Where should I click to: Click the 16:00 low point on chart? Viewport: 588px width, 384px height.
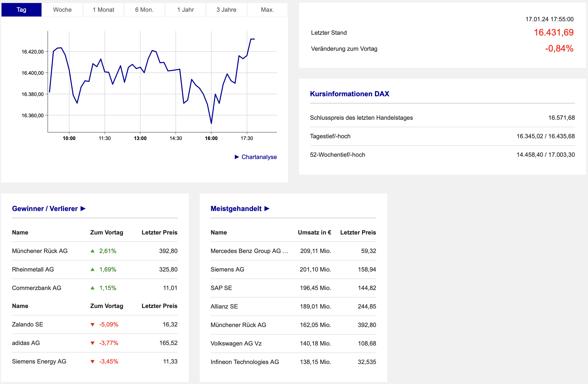pyautogui.click(x=211, y=123)
